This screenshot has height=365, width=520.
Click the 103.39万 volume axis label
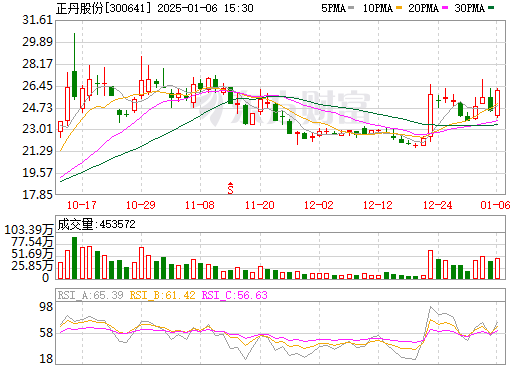click(x=29, y=230)
